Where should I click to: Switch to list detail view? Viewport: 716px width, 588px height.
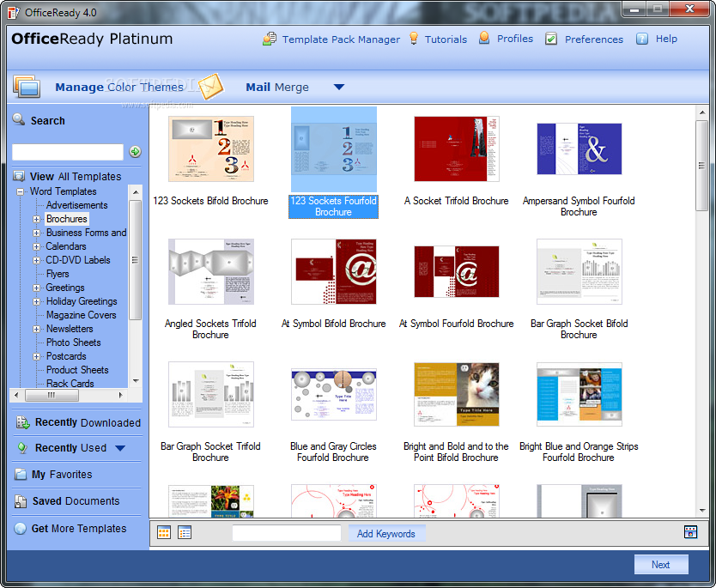(185, 532)
